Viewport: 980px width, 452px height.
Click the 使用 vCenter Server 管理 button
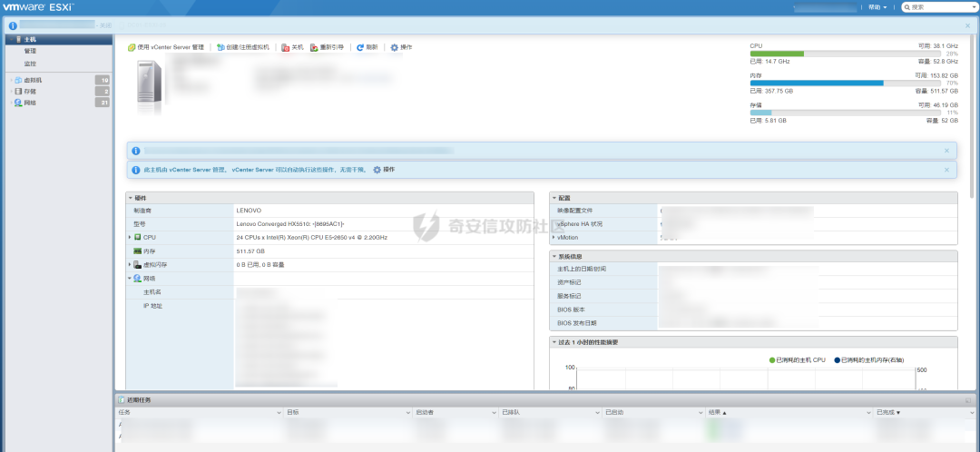pos(166,47)
